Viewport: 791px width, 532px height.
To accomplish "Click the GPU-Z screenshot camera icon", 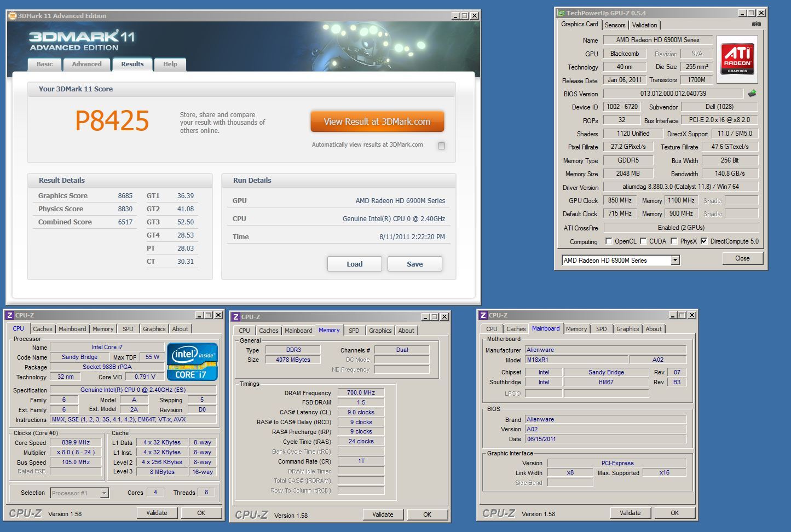I will pyautogui.click(x=756, y=24).
